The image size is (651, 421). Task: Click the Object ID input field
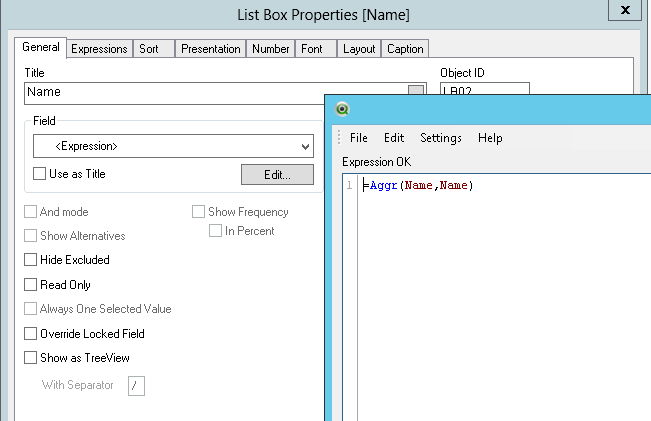click(485, 89)
